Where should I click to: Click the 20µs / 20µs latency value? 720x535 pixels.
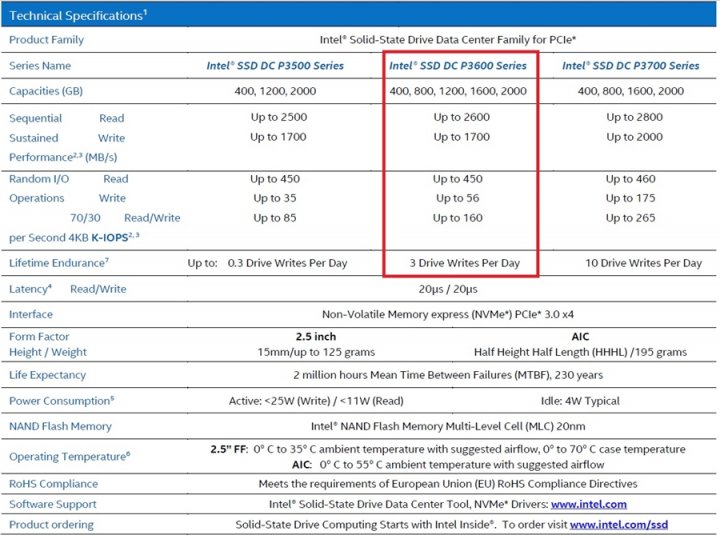coord(448,289)
